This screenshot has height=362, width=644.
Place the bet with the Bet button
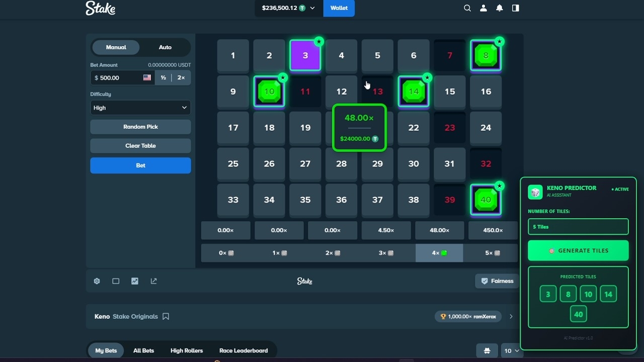click(140, 165)
